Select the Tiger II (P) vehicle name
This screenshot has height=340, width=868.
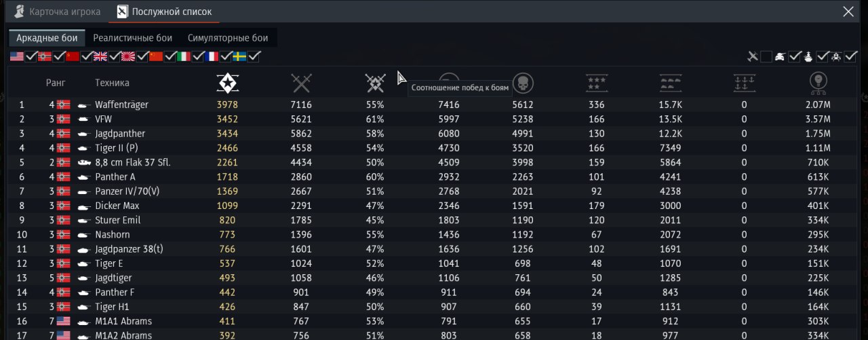pyautogui.click(x=117, y=148)
